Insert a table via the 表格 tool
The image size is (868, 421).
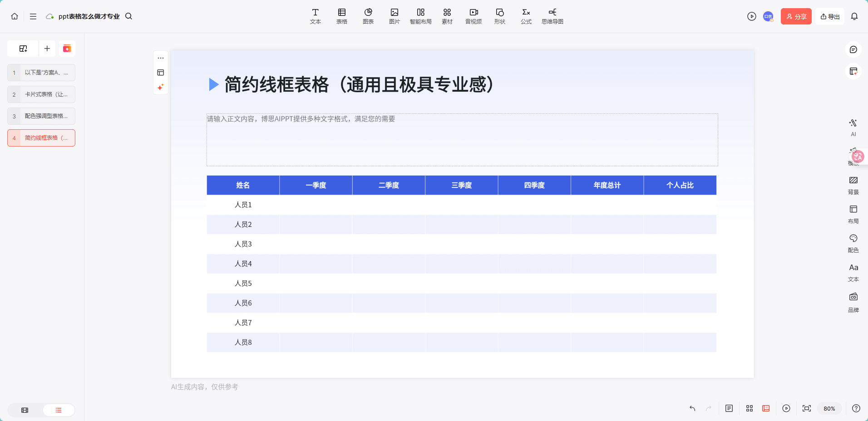[x=341, y=16]
